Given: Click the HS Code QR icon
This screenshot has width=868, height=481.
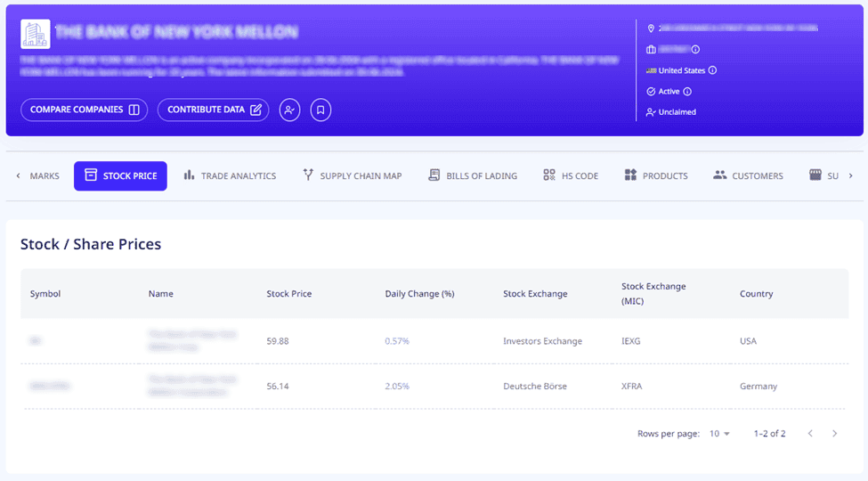Looking at the screenshot, I should pyautogui.click(x=549, y=175).
